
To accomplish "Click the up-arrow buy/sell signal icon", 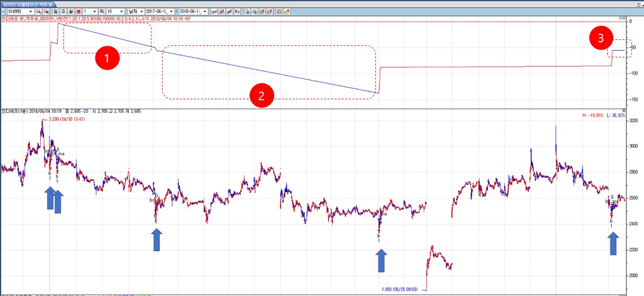I will 237,11.
